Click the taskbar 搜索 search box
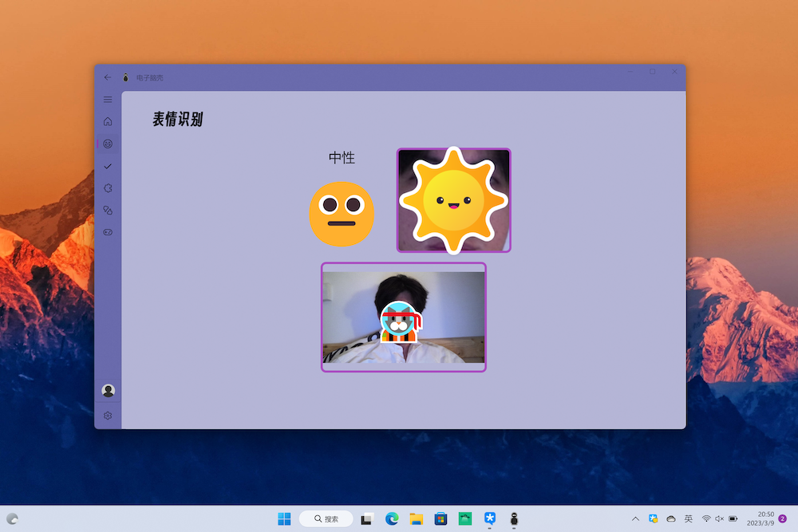This screenshot has height=532, width=798. (x=326, y=518)
